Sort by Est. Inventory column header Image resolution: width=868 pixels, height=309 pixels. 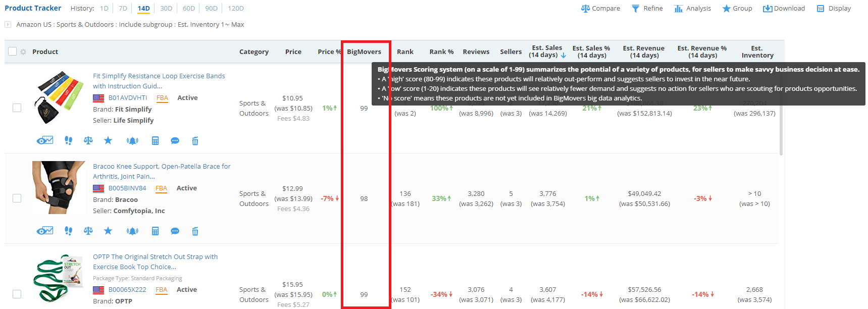pos(757,51)
